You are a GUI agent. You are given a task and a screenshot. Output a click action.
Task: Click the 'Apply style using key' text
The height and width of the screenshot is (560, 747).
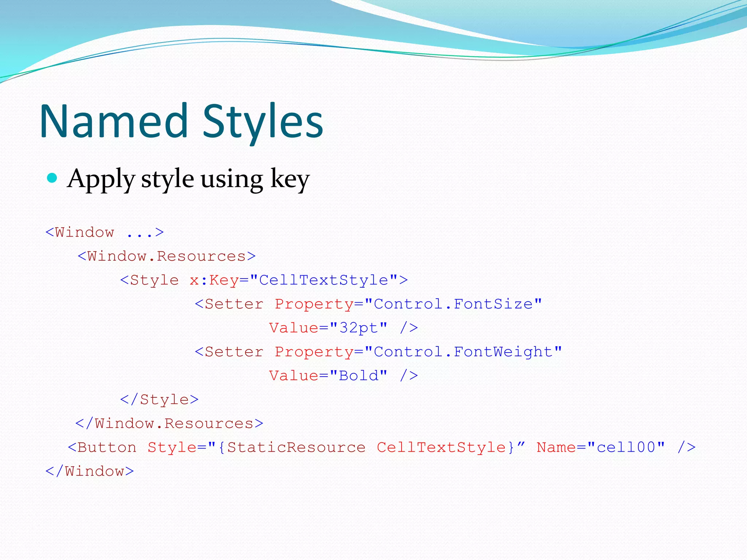coord(188,179)
